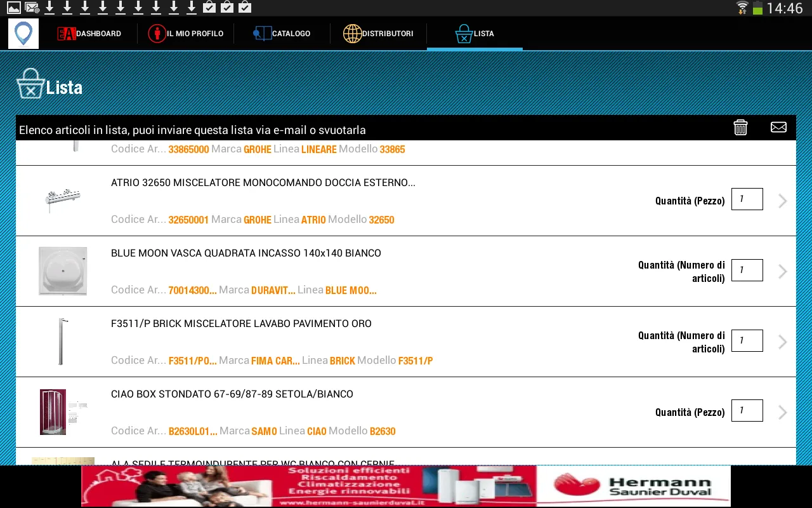
Task: Open the Hermann Saunier Duval ad banner
Action: coord(406,486)
